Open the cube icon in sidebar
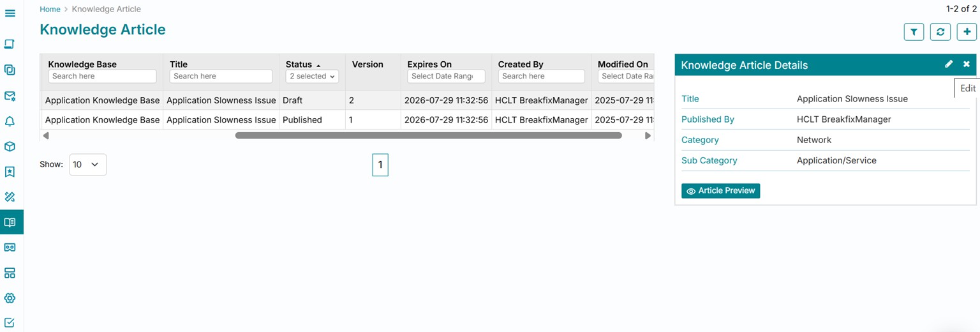Viewport: 980px width, 332px height. (x=10, y=146)
